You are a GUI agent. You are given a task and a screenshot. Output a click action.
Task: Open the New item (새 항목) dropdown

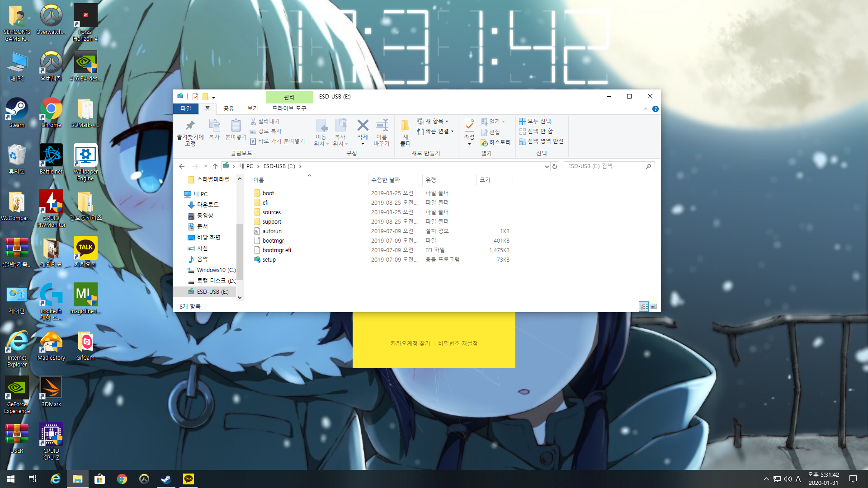tap(433, 121)
